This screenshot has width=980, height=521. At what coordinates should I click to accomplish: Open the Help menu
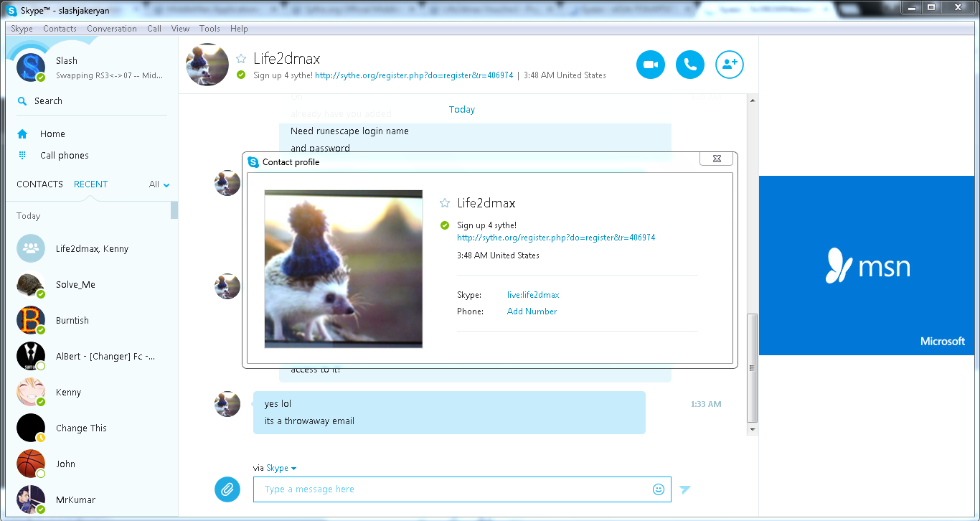239,29
